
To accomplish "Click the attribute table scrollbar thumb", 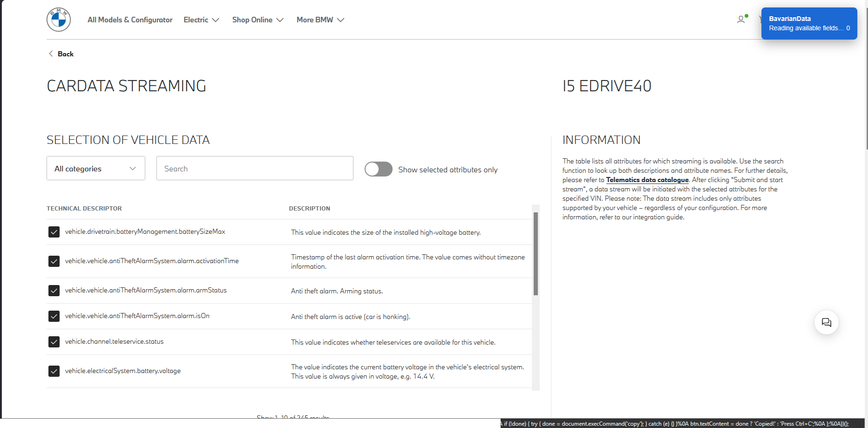I will pos(536,254).
